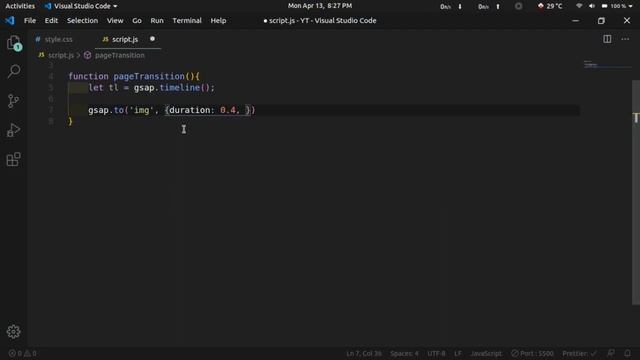Split the editor right

tap(607, 39)
